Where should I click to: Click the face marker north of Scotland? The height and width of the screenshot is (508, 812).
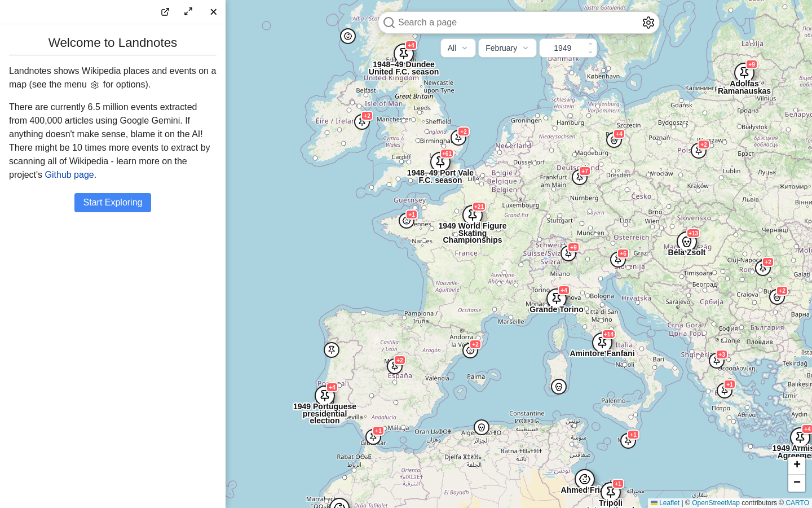click(348, 36)
